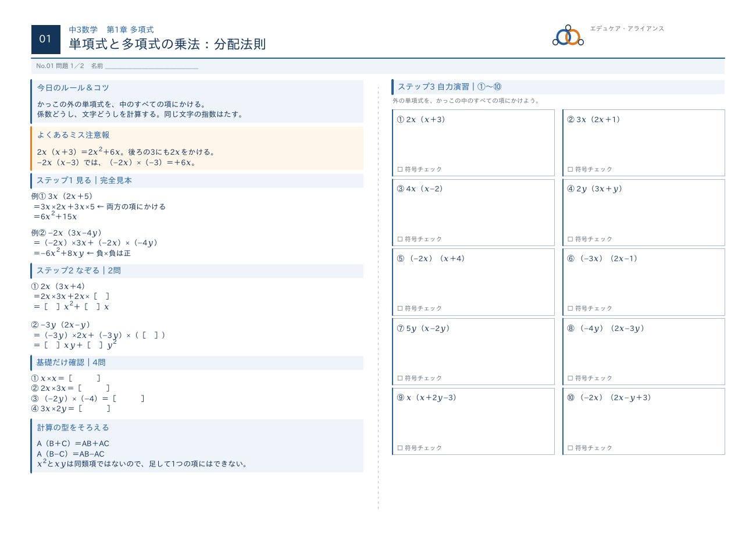The width and height of the screenshot is (756, 534).
Task: Mark 符号チェック for problem ⑥ （−3x）（2x−1）
Action: click(x=570, y=308)
